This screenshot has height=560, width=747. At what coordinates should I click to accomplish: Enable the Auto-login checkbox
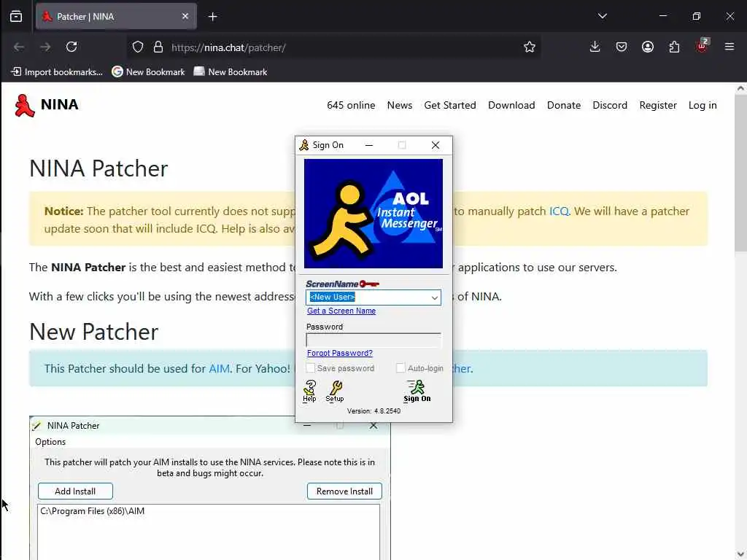(x=400, y=368)
